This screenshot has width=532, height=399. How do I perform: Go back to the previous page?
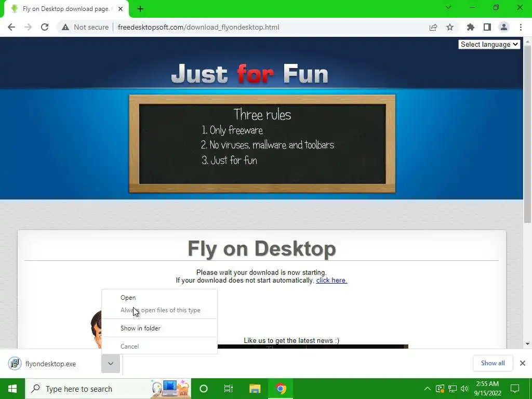point(11,27)
